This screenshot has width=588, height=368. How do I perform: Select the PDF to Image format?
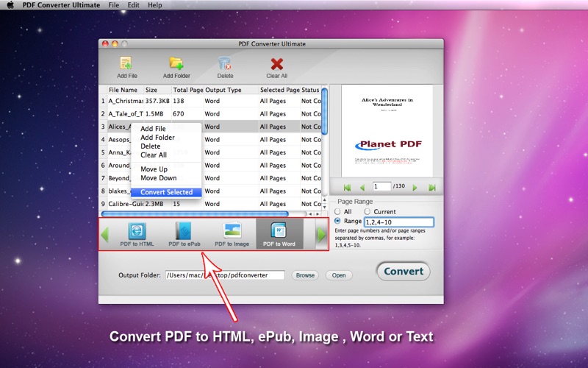232,234
